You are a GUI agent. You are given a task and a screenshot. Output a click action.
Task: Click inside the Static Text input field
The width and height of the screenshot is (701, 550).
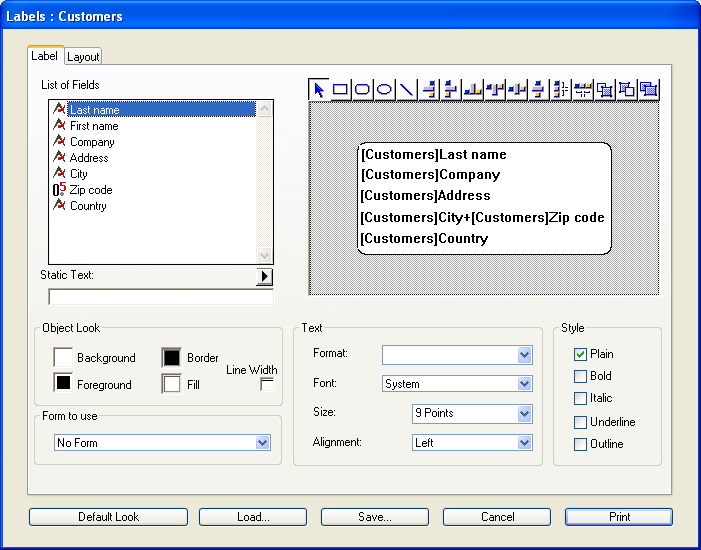(x=160, y=297)
